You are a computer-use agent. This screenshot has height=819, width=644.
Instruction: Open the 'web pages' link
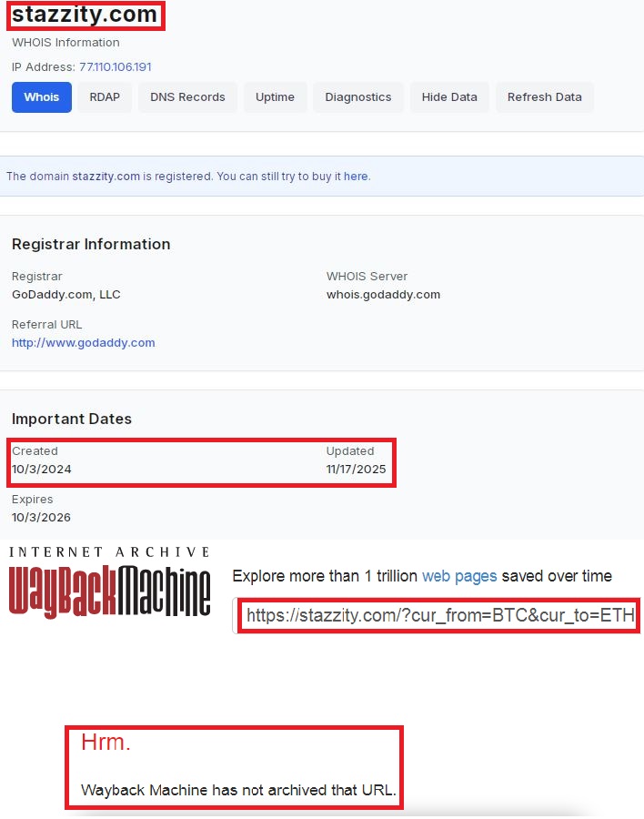(x=459, y=576)
